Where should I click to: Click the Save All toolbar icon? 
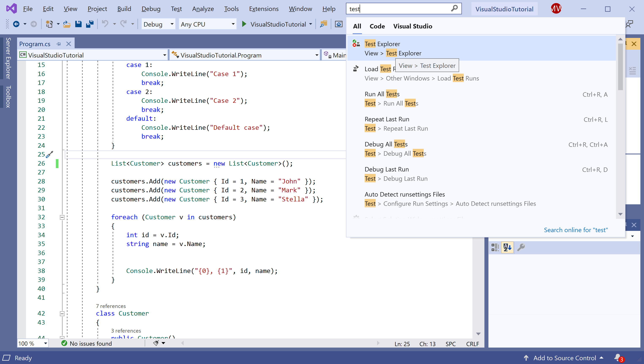(90, 24)
